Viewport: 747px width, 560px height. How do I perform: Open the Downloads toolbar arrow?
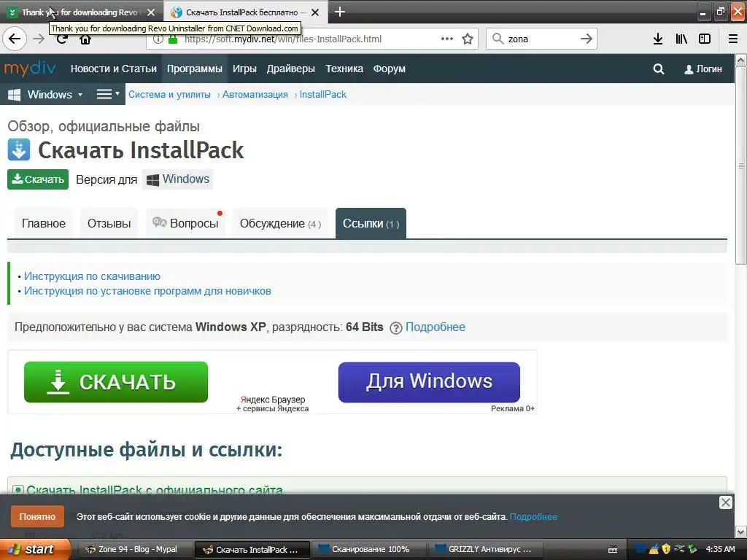point(657,39)
